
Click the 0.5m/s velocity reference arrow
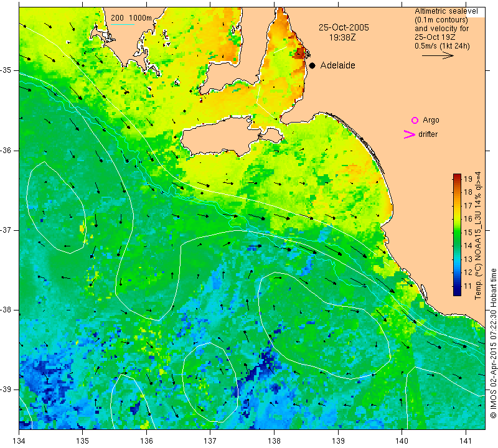[438, 55]
